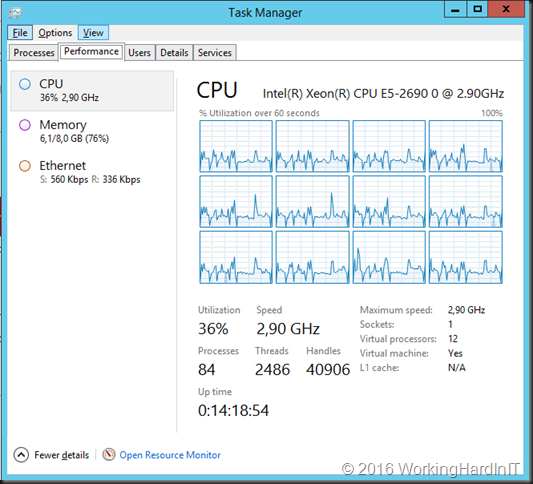The image size is (533, 484).
Task: Select the Memory 6,1/8,0 GB entry
Action: (x=92, y=132)
